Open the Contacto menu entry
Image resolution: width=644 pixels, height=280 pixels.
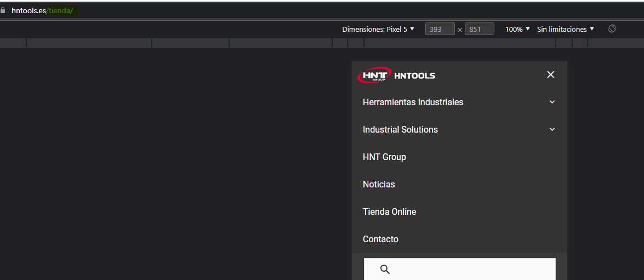pyautogui.click(x=381, y=239)
